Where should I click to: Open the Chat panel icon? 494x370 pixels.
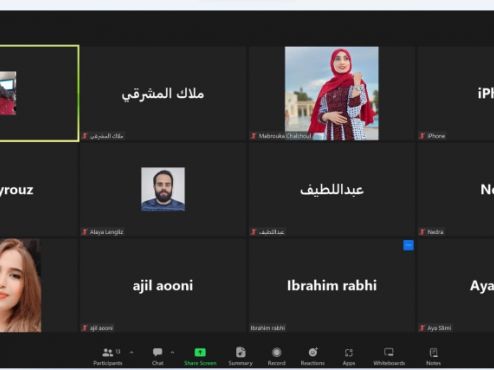click(x=157, y=352)
